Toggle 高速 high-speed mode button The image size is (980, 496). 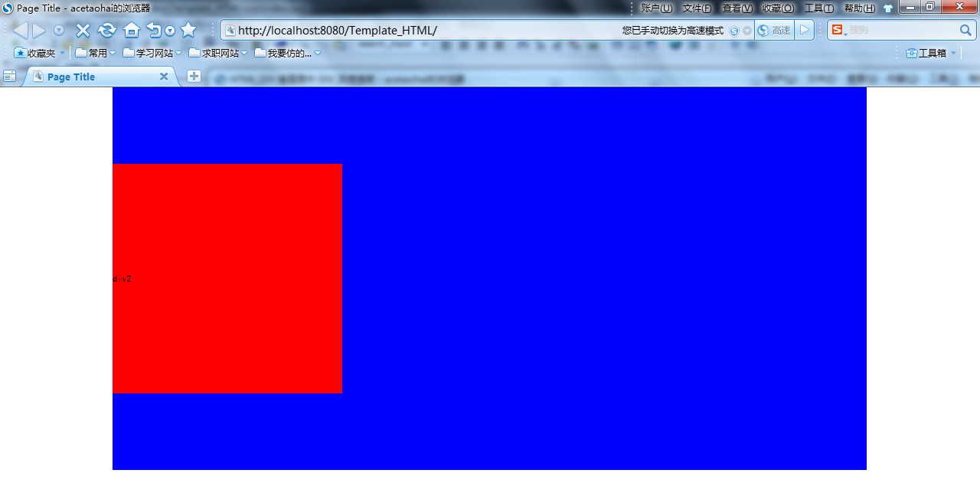point(774,31)
